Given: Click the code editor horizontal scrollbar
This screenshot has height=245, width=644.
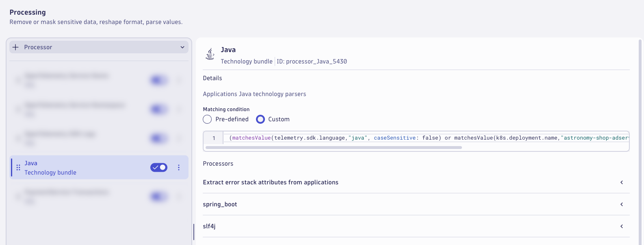Looking at the screenshot, I should (x=334, y=147).
